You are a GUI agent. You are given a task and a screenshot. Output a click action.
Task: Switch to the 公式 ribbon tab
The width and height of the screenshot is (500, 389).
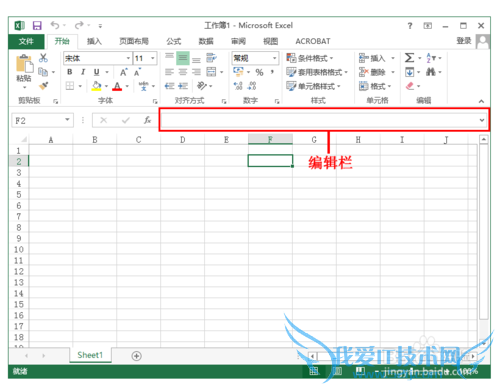pos(174,41)
